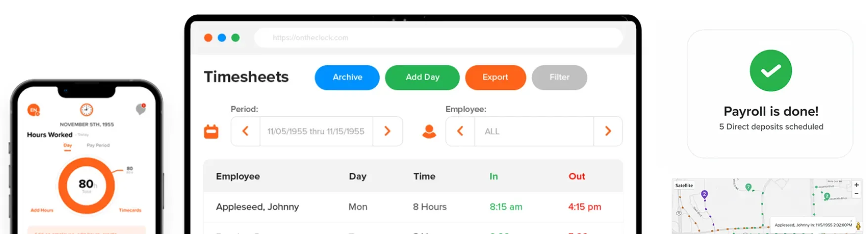Click the blue Archive button
The image size is (868, 234).
[347, 78]
